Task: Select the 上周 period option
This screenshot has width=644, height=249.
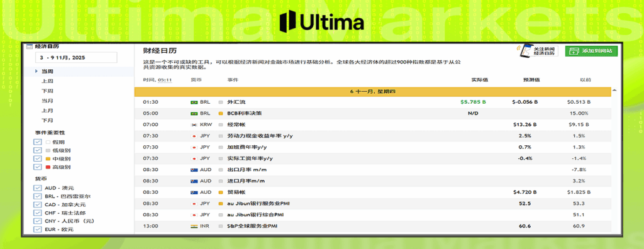Action: tap(47, 81)
